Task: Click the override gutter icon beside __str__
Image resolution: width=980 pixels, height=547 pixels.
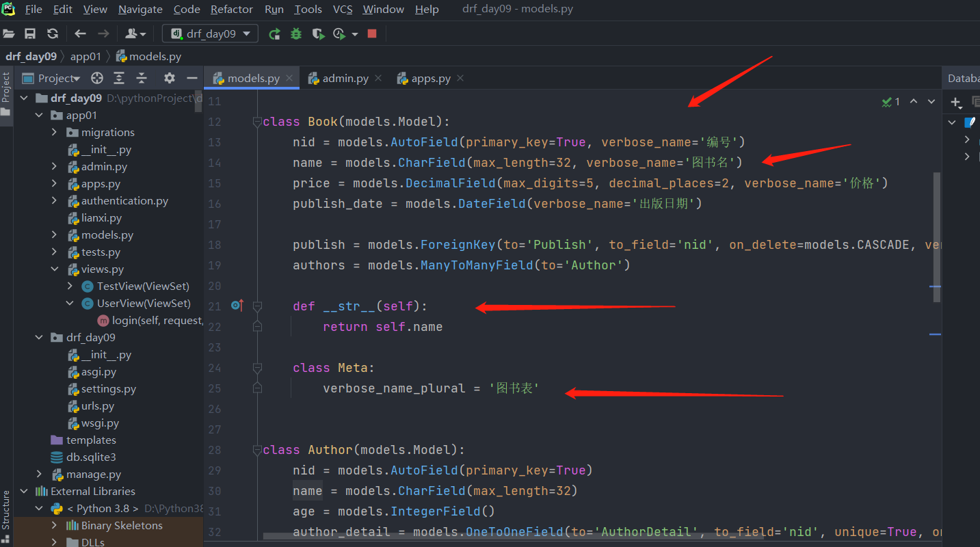Action: coord(237,306)
